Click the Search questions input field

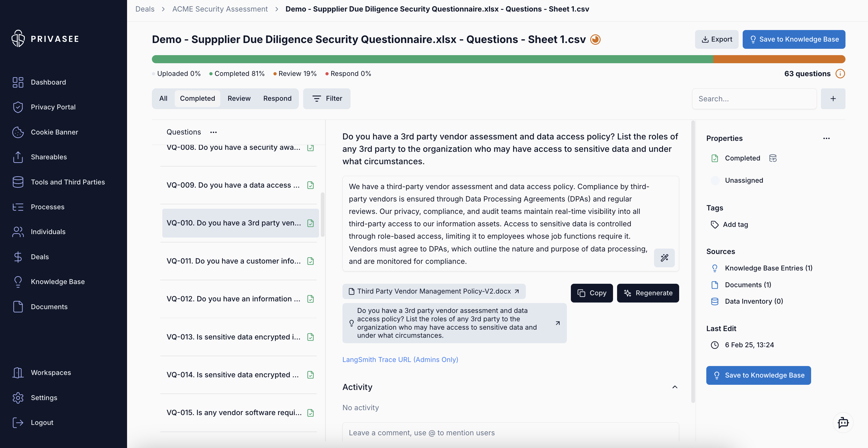coord(754,99)
